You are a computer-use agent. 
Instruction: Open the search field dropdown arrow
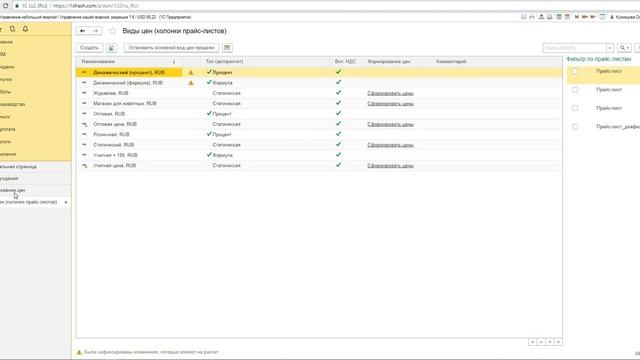pos(610,48)
